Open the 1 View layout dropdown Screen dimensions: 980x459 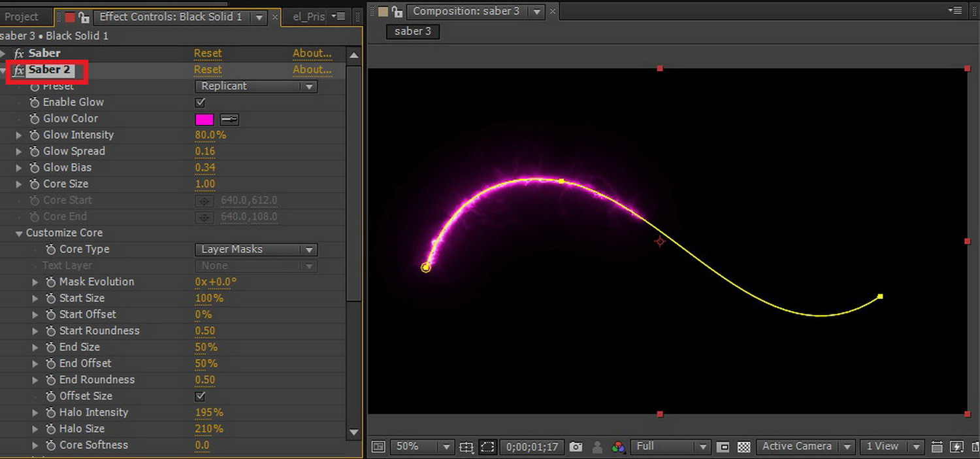[891, 447]
